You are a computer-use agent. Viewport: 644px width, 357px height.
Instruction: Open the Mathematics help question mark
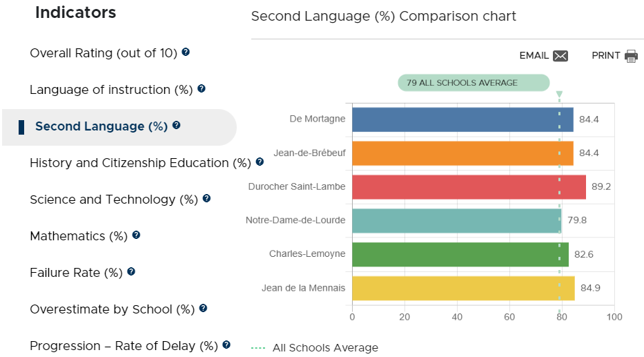tap(137, 235)
